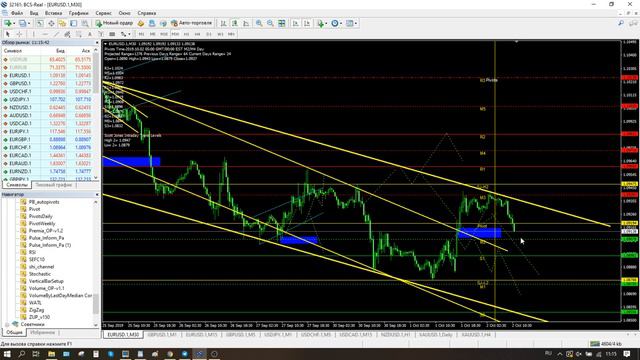Open the periods clock icon
The width and height of the screenshot is (640, 360).
click(335, 23)
